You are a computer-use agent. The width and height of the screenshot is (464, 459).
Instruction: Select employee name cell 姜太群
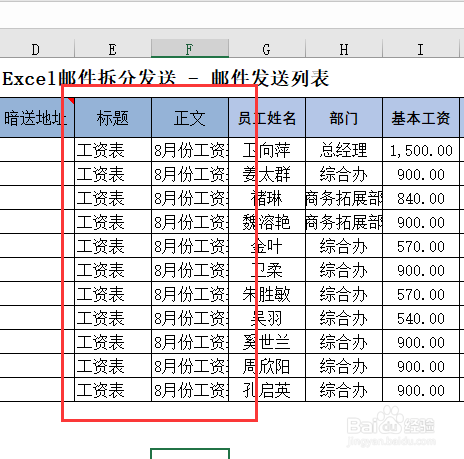tap(267, 174)
